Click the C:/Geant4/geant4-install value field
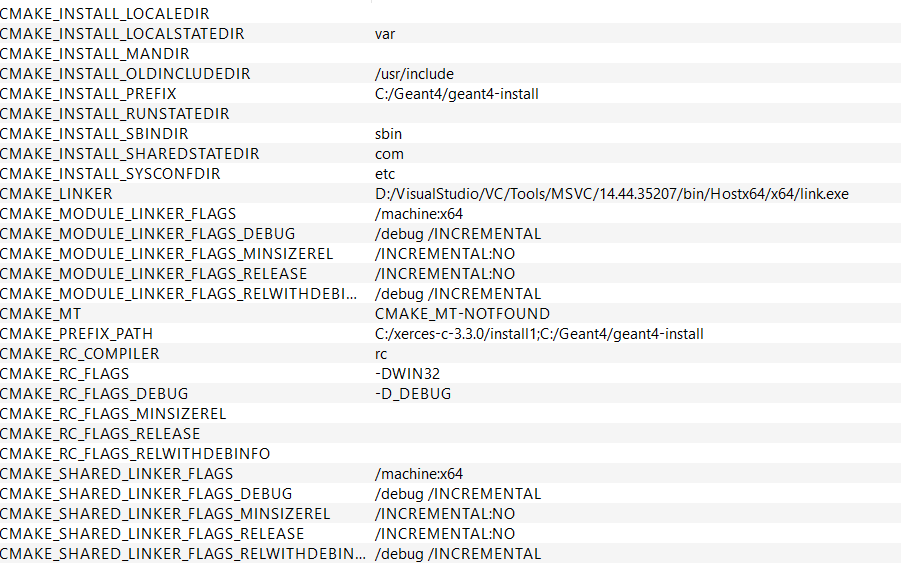The image size is (901, 565). (457, 94)
